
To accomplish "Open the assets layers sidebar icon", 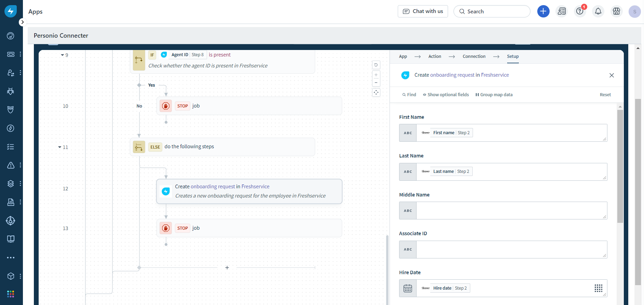I will click(x=11, y=183).
